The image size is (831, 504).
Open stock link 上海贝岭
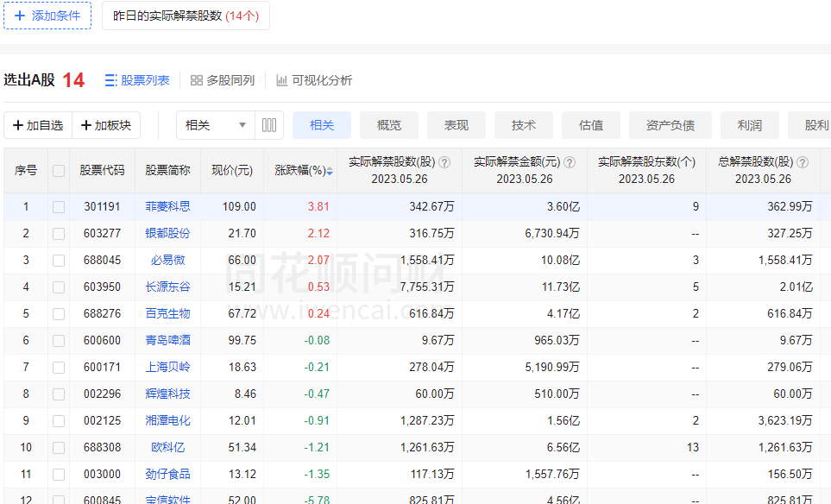167,367
